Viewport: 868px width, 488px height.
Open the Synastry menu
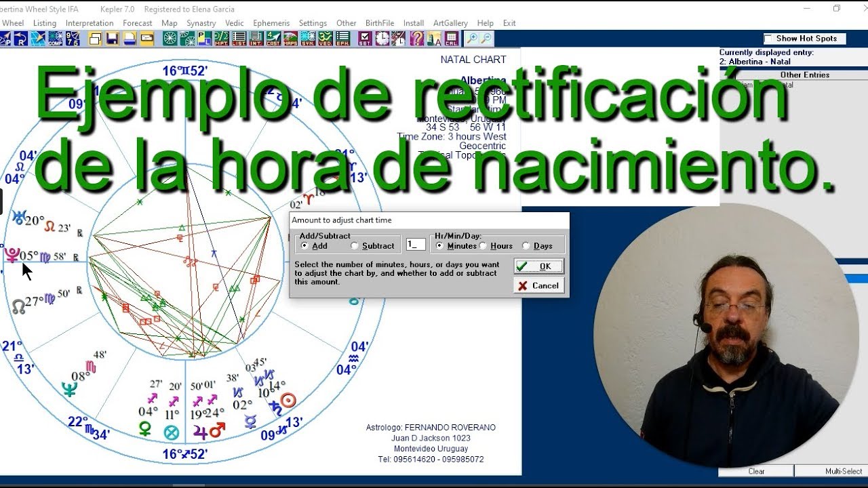point(201,23)
